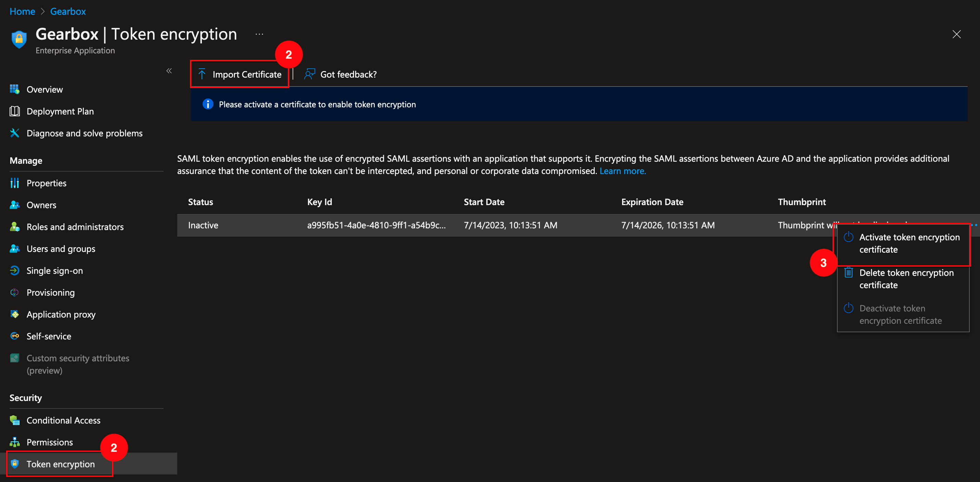Click the Properties sliders icon
Screen dimensions: 980x482
click(14, 183)
